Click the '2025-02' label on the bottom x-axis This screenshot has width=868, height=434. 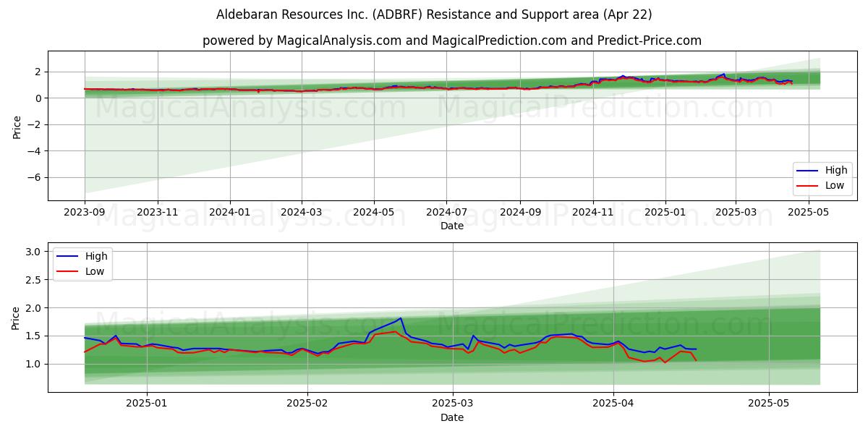tap(307, 404)
